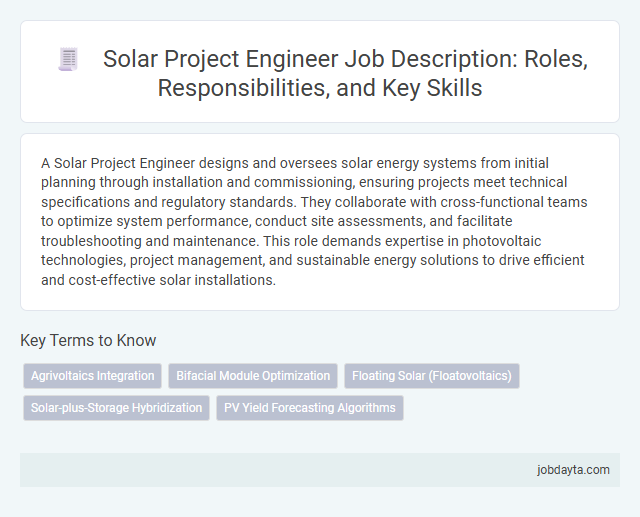Select the Bifacial Module Optimization tag
The width and height of the screenshot is (640, 517).
tap(253, 376)
